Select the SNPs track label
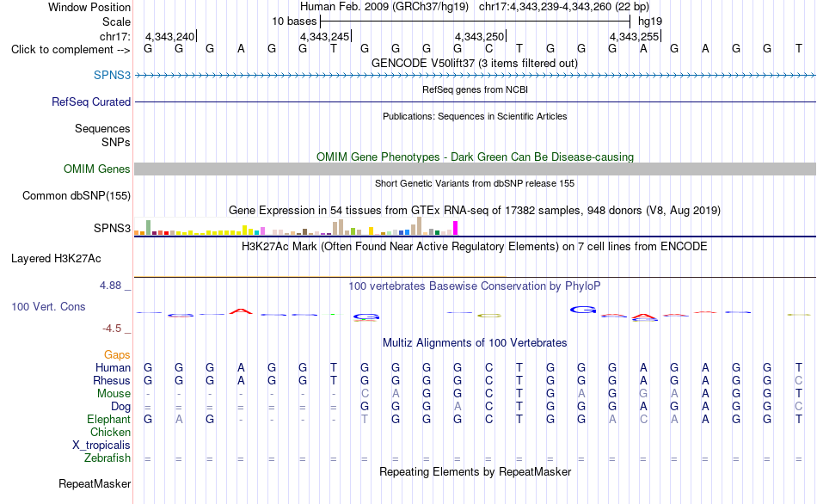 (x=116, y=142)
